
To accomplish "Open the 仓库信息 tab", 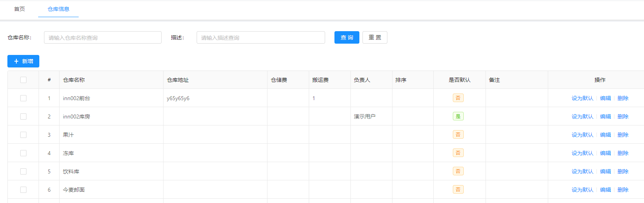I will tap(58, 9).
